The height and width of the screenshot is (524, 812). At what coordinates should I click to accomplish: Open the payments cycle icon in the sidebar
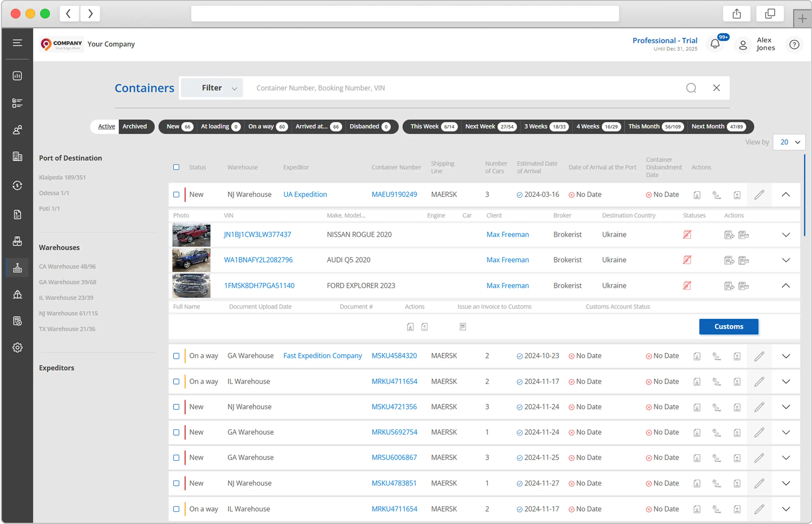17,185
